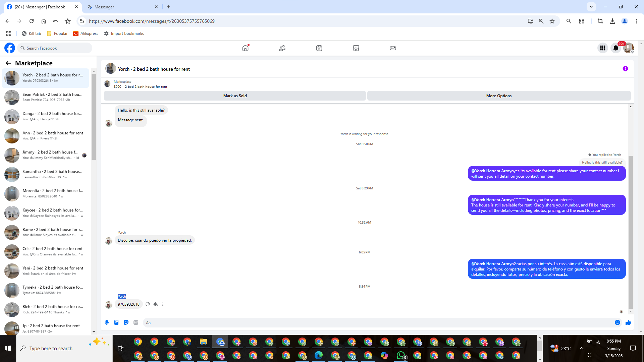
Task: Show hidden system tray icons
Action: pos(582,348)
